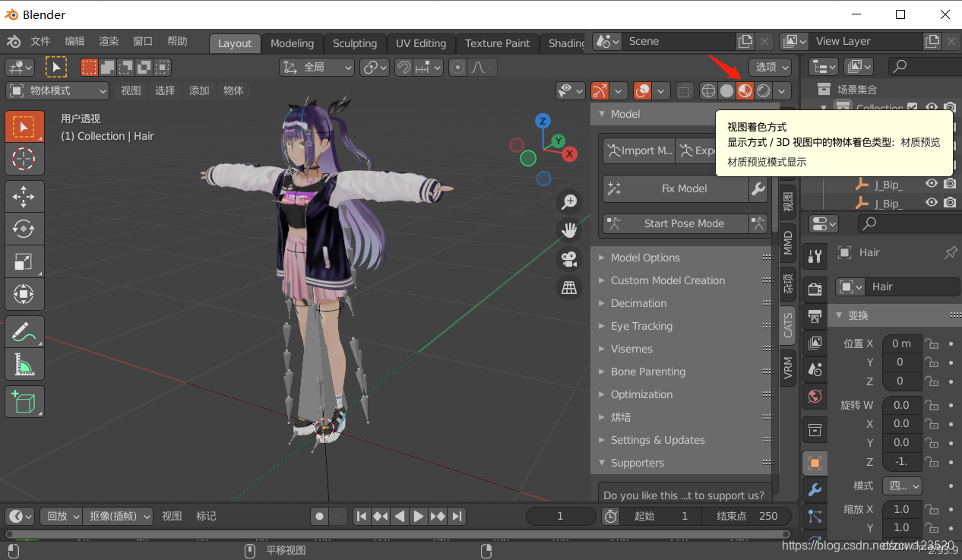Toggle gizmo display button

[x=600, y=91]
